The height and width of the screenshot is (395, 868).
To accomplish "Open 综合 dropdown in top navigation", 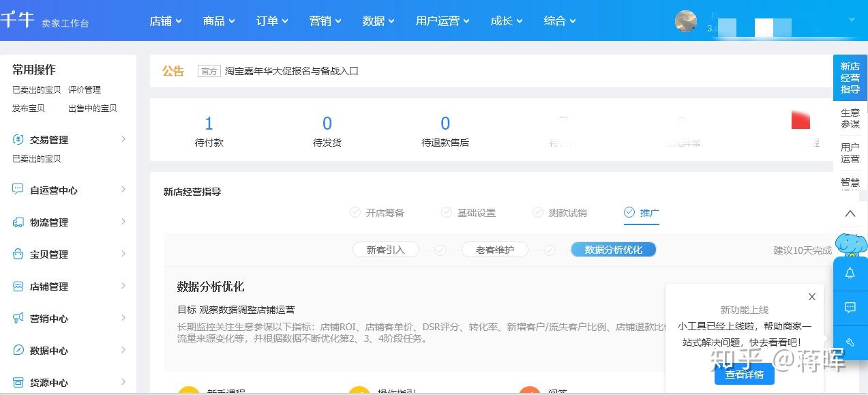I will pyautogui.click(x=560, y=21).
